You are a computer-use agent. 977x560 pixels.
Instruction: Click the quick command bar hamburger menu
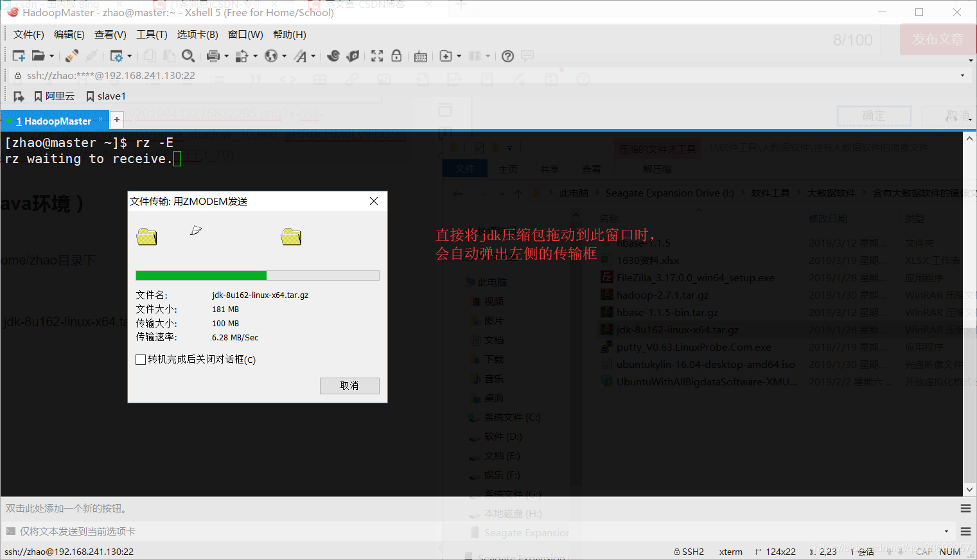tap(965, 508)
